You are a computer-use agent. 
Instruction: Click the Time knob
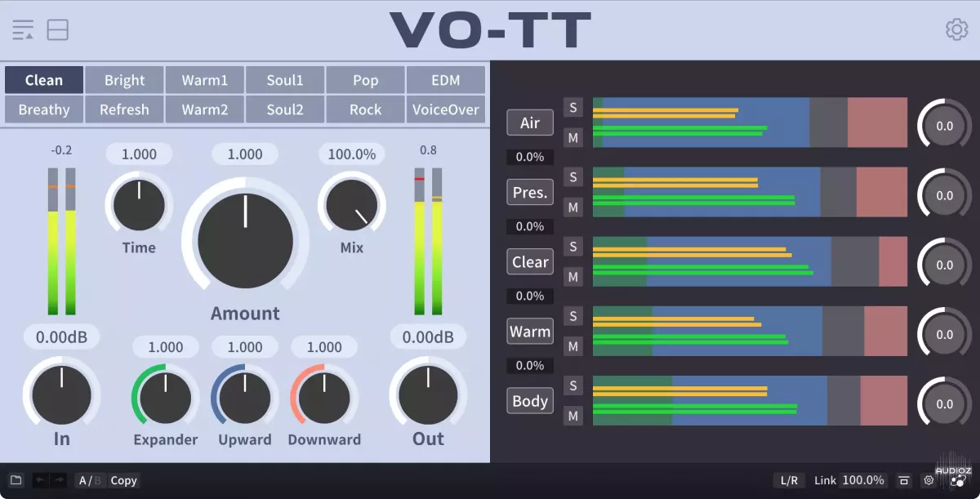(x=139, y=205)
